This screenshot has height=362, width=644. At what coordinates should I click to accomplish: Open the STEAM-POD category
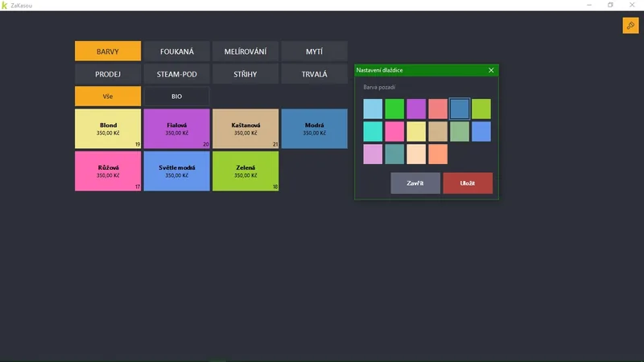176,74
